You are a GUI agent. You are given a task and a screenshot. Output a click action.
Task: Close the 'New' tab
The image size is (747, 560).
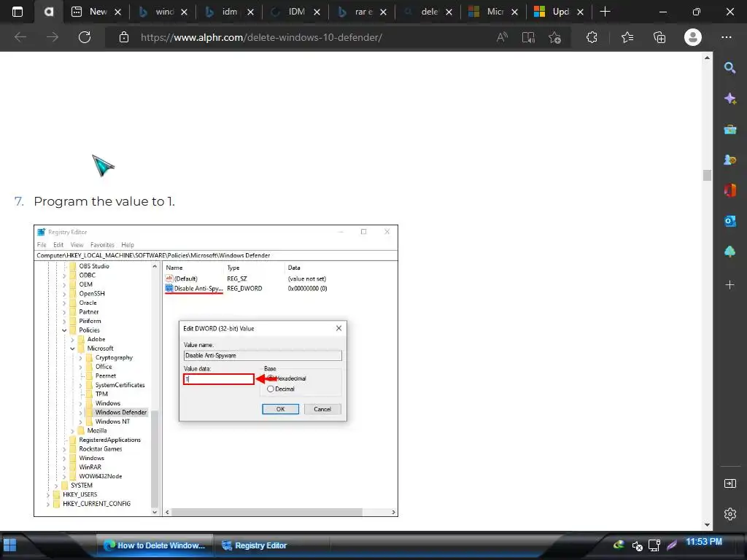tap(117, 12)
